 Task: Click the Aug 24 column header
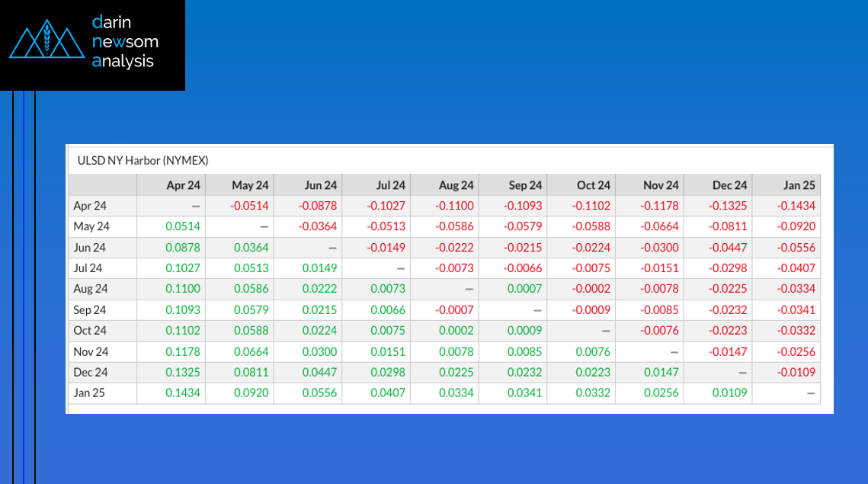pos(456,185)
